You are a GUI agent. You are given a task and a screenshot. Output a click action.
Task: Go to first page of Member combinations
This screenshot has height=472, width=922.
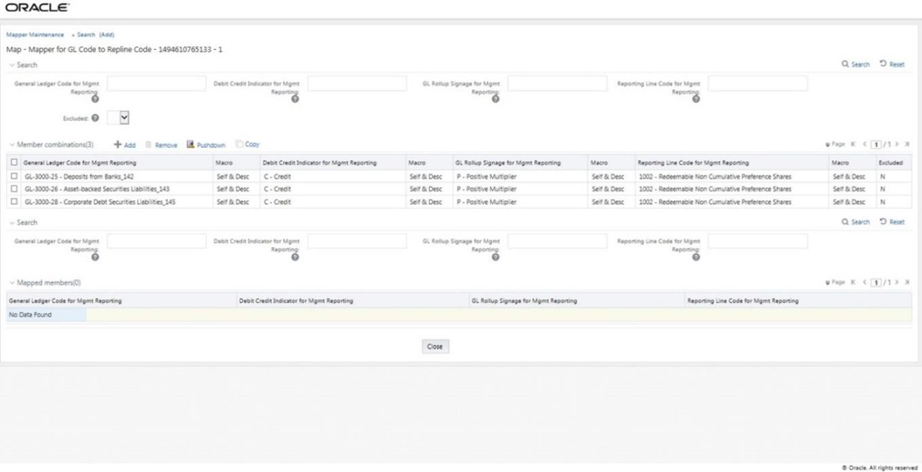point(854,144)
